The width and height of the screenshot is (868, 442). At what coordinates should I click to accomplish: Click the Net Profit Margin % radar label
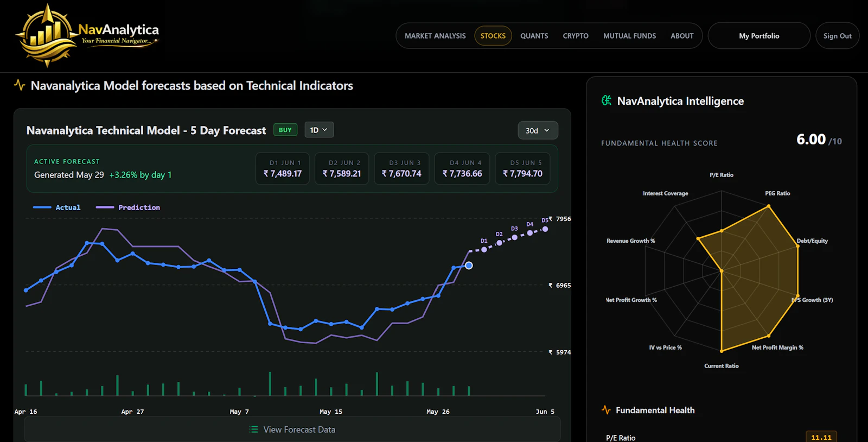click(777, 348)
